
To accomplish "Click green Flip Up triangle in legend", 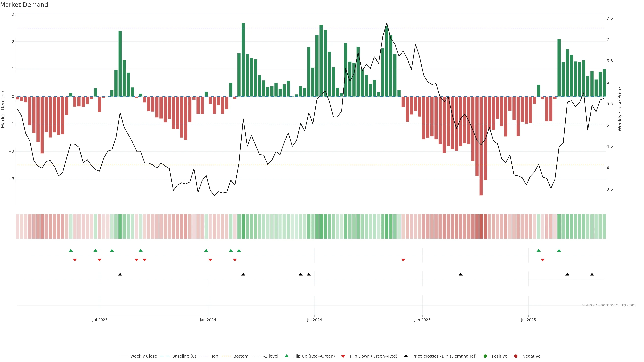I will (x=287, y=356).
